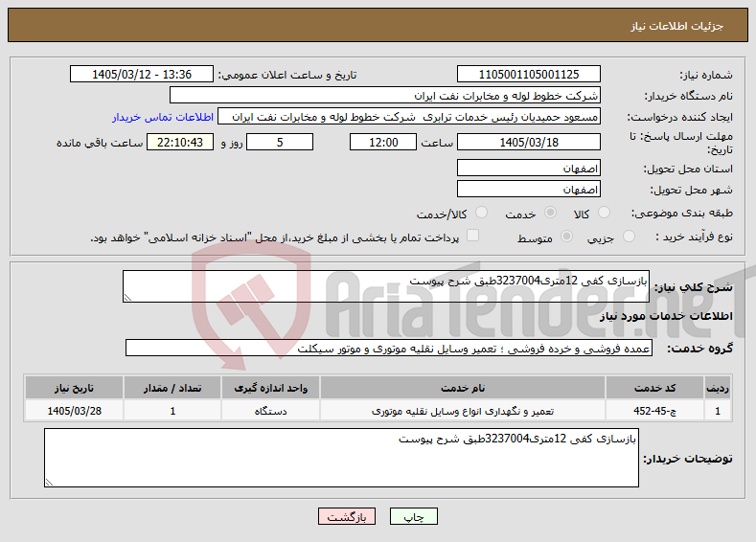Click the remaining days field showing 5
This screenshot has width=756, height=542.
(x=280, y=142)
